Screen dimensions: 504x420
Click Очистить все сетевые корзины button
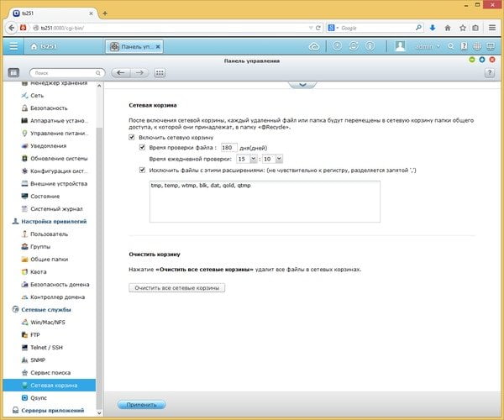(176, 287)
